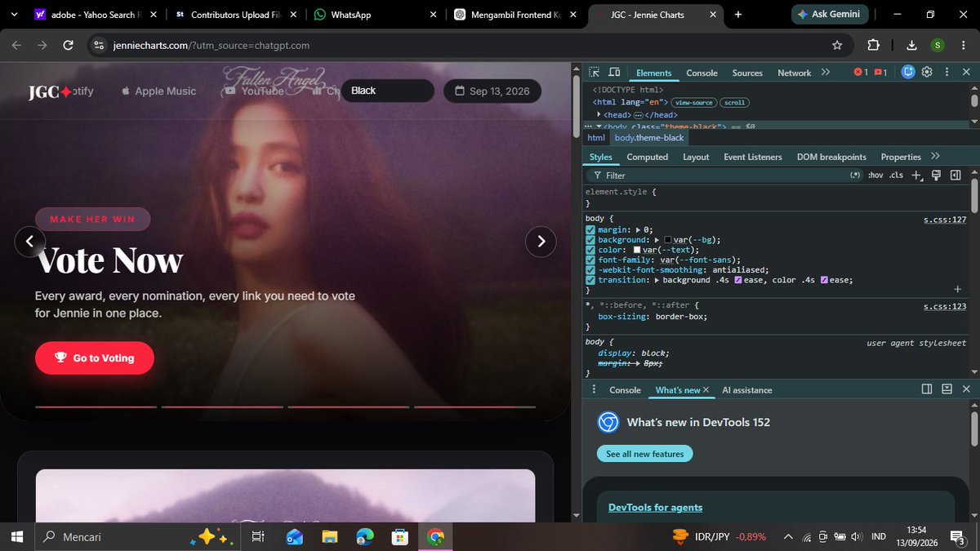The image size is (980, 551).
Task: Click the drawer dock-side toggle icon
Action: [927, 389]
